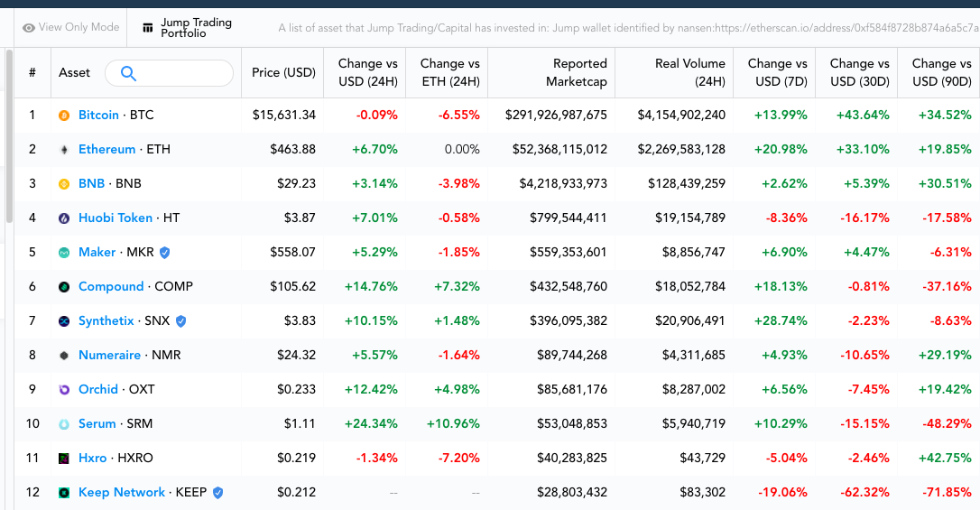Screen dimensions: 980x510
Task: Click the Hxro logo icon
Action: click(64, 459)
